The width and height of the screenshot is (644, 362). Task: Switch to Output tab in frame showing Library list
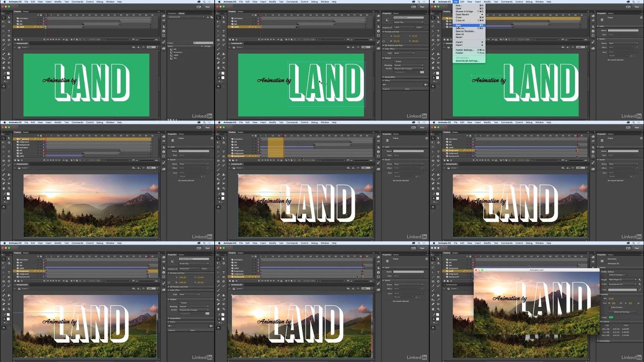(x=26, y=12)
